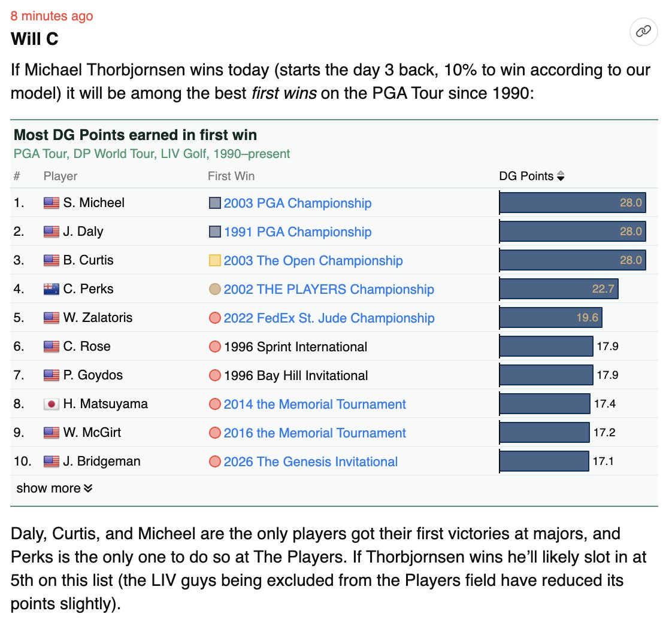The image size is (672, 620).
Task: Sort table by DG Points arrows
Action: [561, 176]
